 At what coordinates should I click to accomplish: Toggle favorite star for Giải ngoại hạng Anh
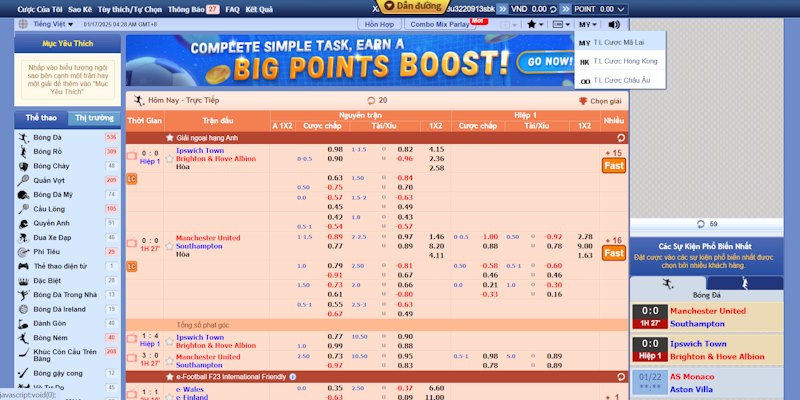pyautogui.click(x=170, y=137)
